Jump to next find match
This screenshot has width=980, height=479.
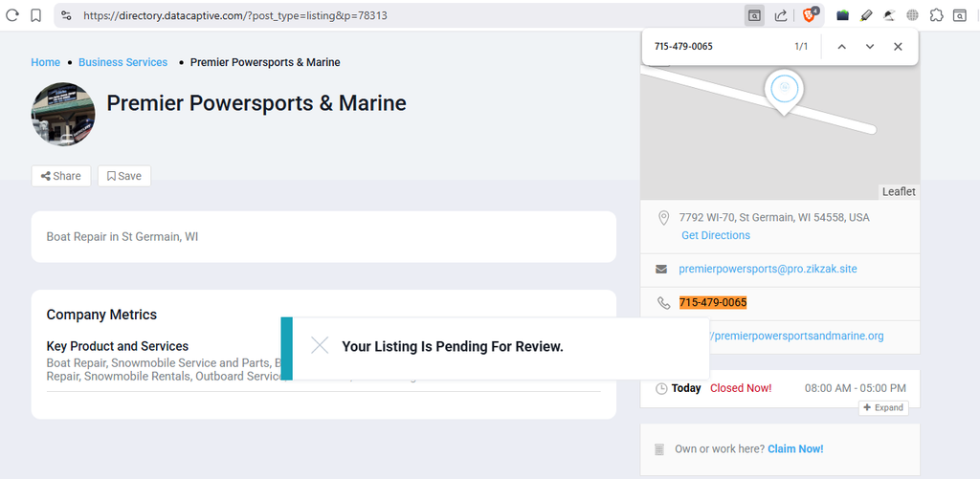[870, 47]
